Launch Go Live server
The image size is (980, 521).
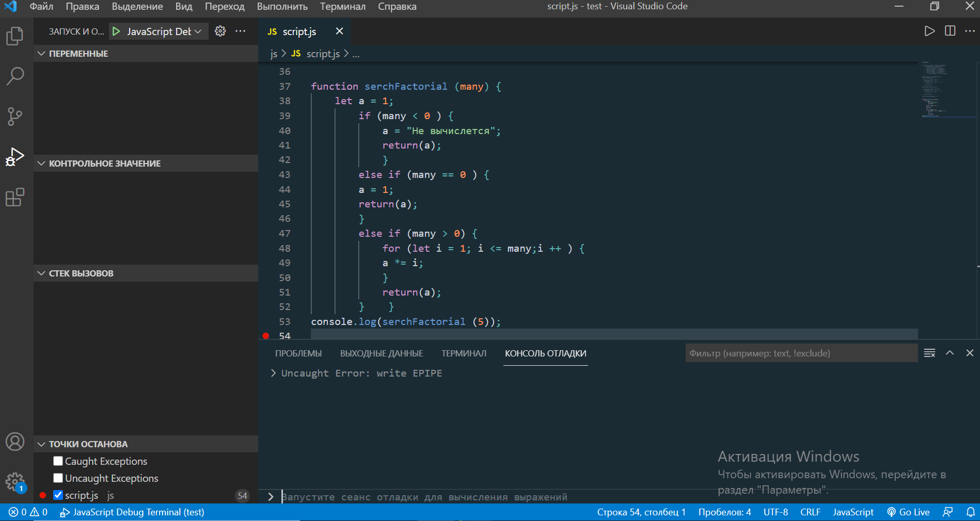click(x=908, y=512)
